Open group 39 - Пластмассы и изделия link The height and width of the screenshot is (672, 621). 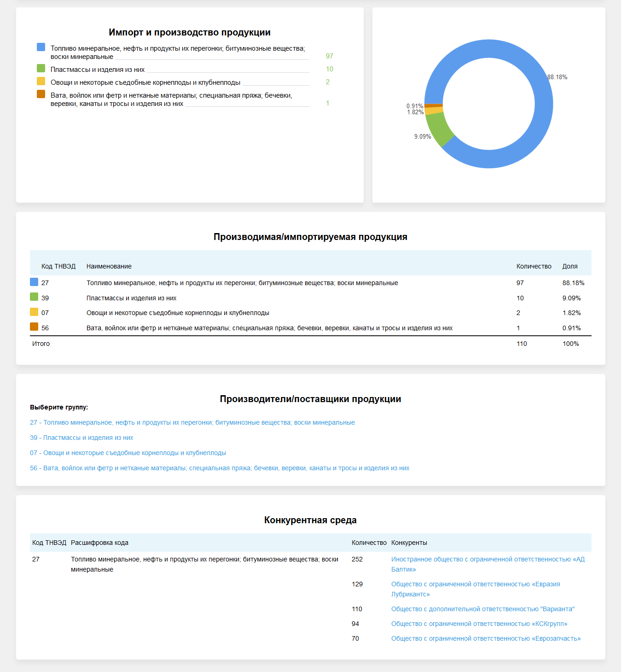[81, 437]
